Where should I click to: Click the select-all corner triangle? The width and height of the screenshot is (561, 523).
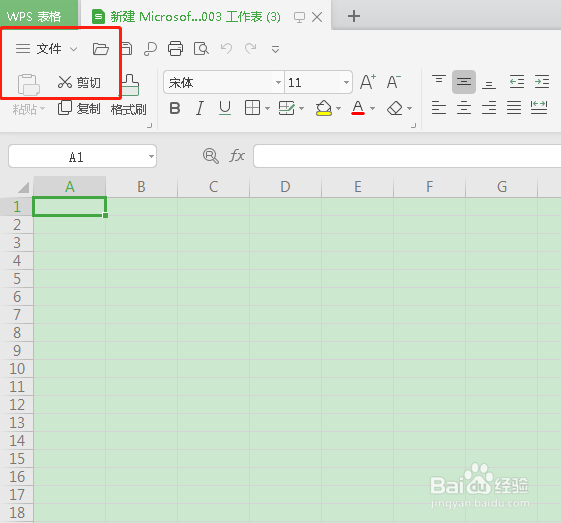[x=23, y=187]
